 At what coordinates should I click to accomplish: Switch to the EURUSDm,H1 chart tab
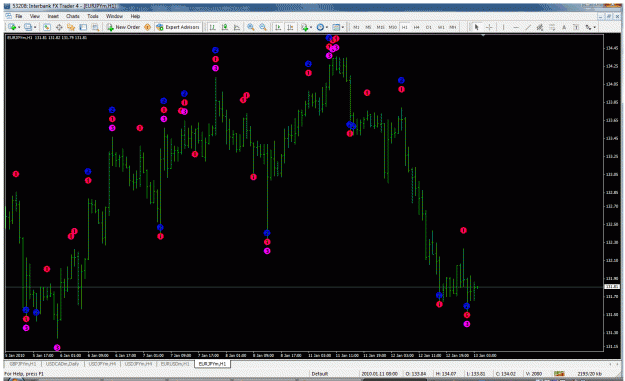point(175,364)
